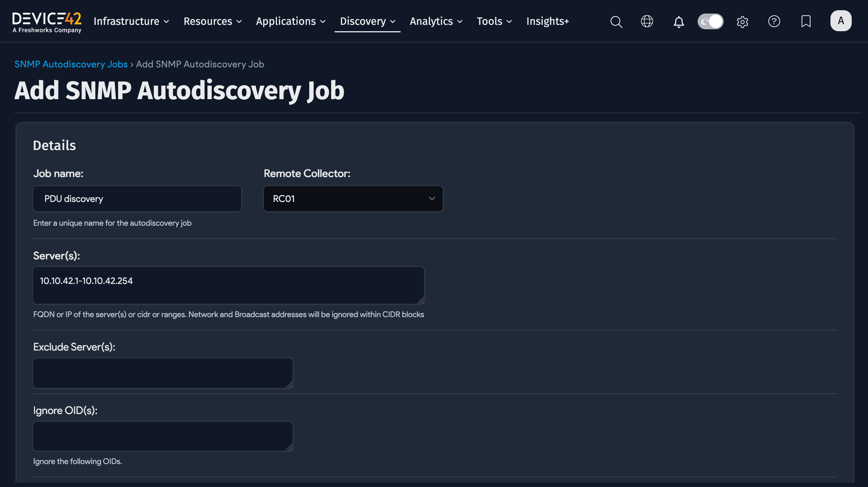Open the settings gear
Viewport: 868px width, 487px height.
(742, 22)
